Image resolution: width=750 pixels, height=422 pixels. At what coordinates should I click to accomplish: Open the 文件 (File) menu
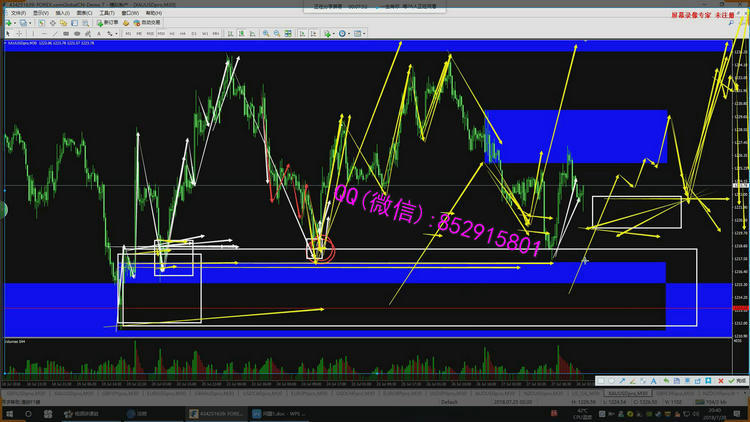[18, 13]
